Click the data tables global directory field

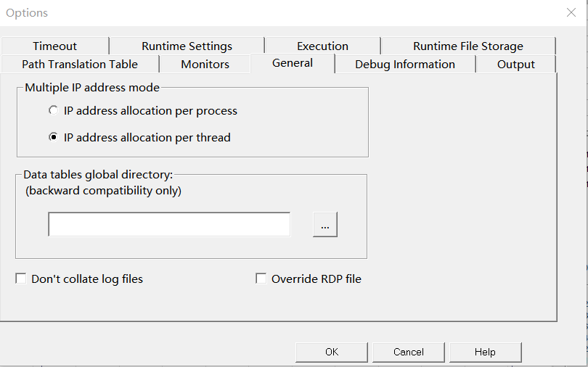(169, 224)
